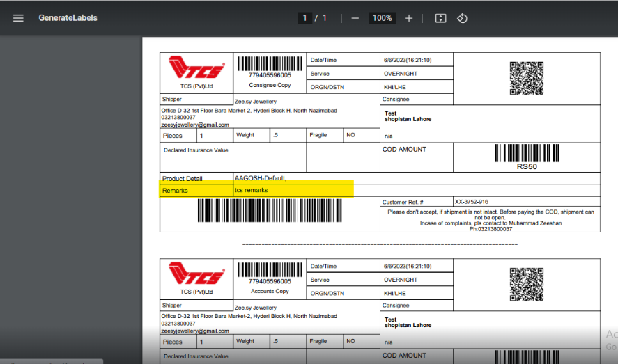The height and width of the screenshot is (364, 618).
Task: Click the QR code on the second label
Action: (x=526, y=284)
